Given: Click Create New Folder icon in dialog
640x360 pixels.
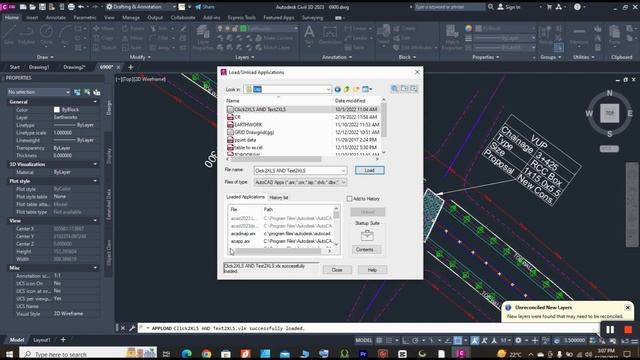Looking at the screenshot, I should [x=356, y=89].
